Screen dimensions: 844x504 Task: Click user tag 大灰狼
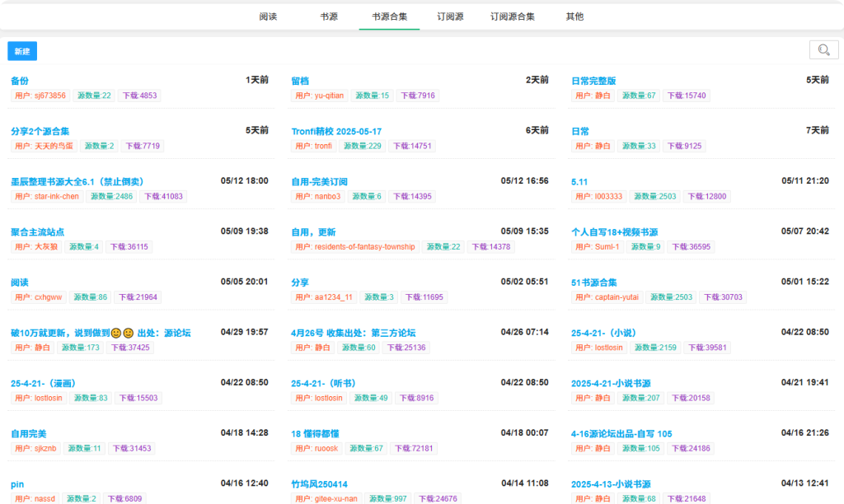[36, 247]
